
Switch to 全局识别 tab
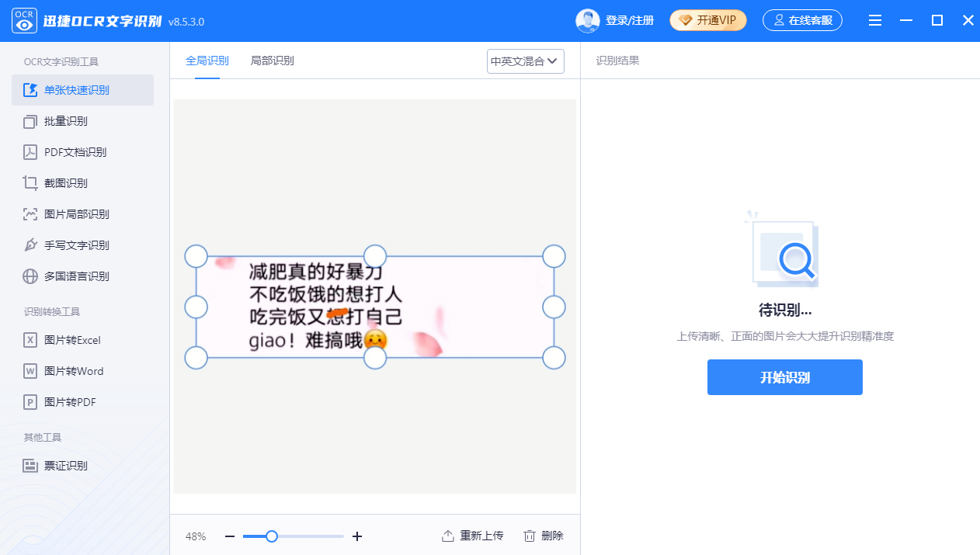[x=207, y=61]
